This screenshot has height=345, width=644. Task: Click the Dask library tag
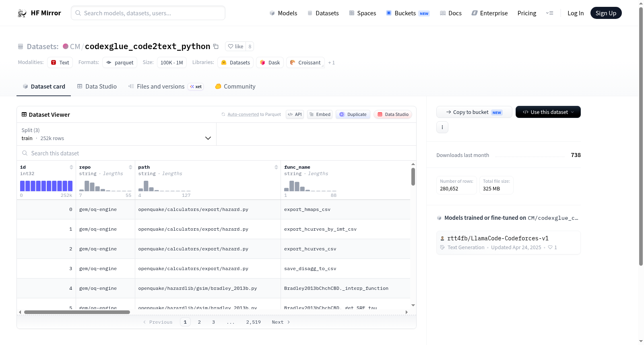(270, 62)
